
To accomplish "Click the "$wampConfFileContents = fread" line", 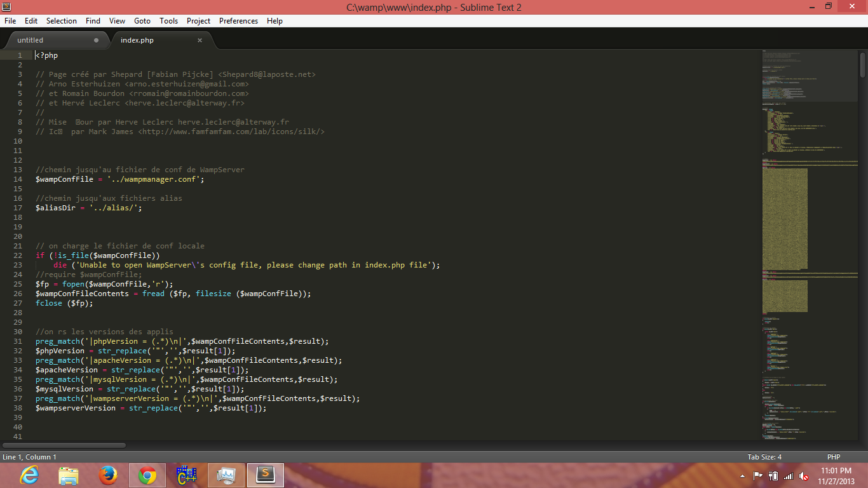I will 173,294.
